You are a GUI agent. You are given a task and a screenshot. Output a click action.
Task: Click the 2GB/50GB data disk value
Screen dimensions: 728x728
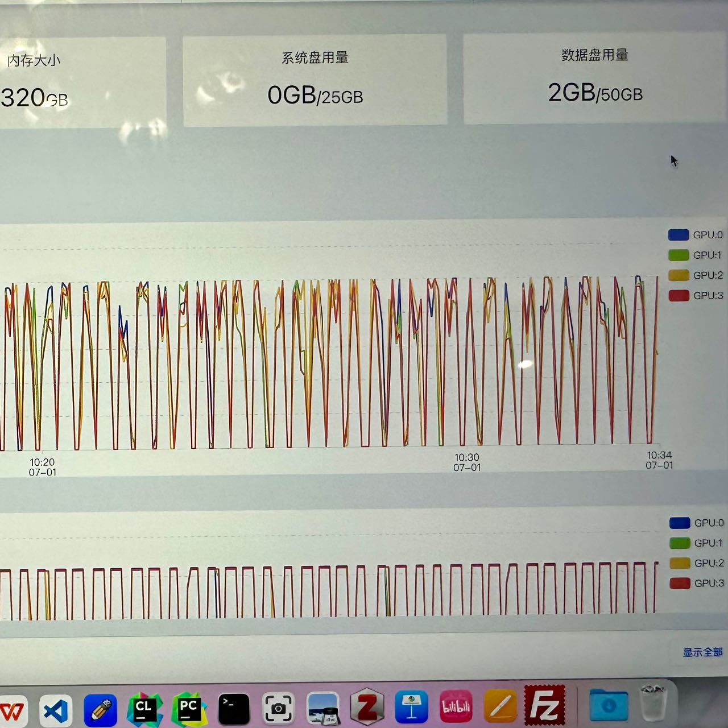(x=595, y=93)
